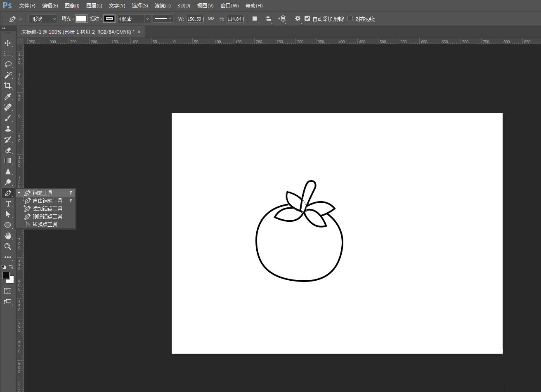This screenshot has width=541, height=392.
Task: Select the Magic Wand tool
Action: click(7, 75)
